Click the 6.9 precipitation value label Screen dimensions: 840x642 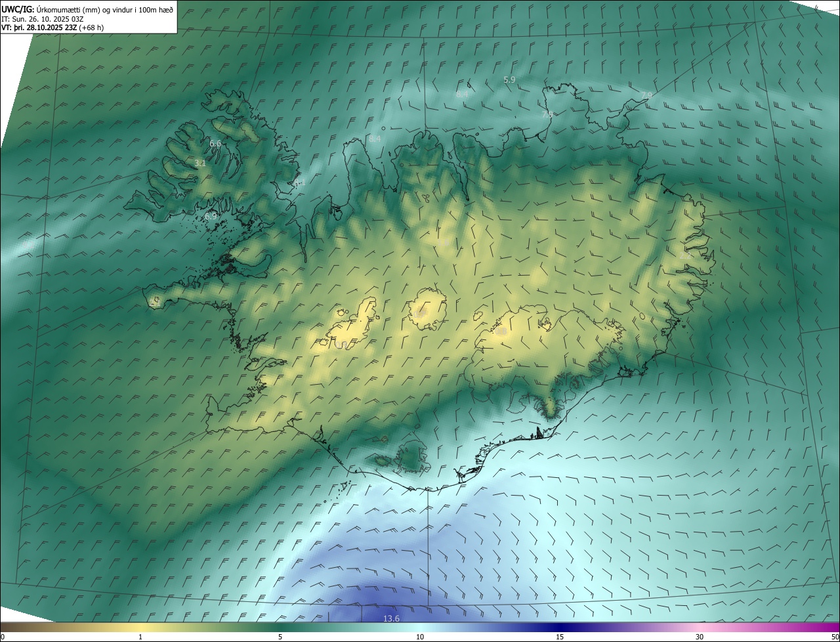point(211,216)
